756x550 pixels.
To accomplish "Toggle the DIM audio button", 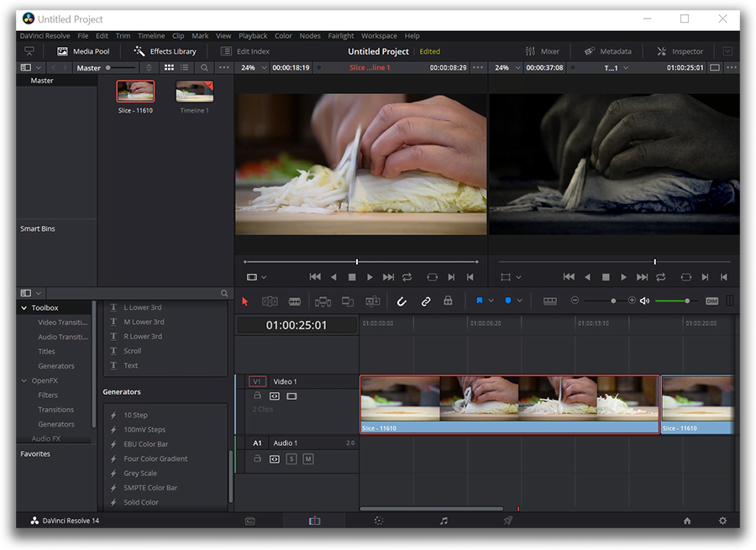I will point(711,301).
